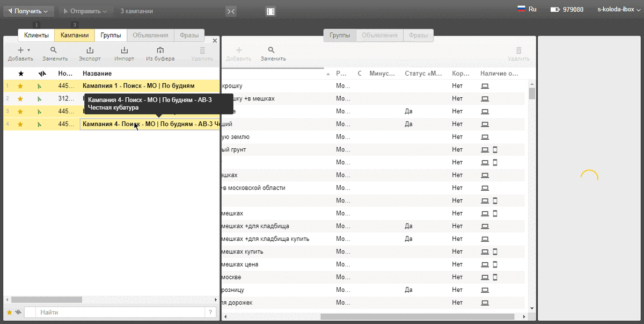Click the film-strip layout icon in top bar
Screen dimensions: 644x324
coord(270,11)
